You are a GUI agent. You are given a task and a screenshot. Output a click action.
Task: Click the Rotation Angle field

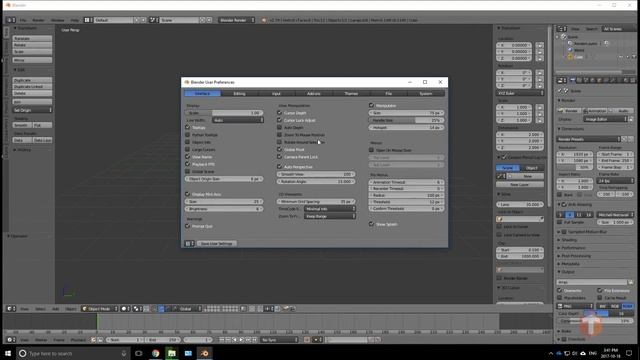(x=316, y=181)
